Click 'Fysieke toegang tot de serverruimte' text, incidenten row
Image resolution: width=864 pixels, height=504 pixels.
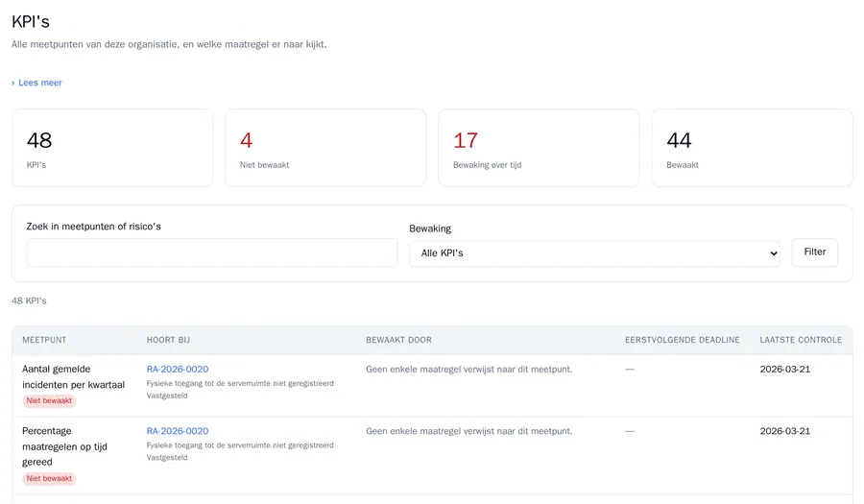pyautogui.click(x=240, y=383)
